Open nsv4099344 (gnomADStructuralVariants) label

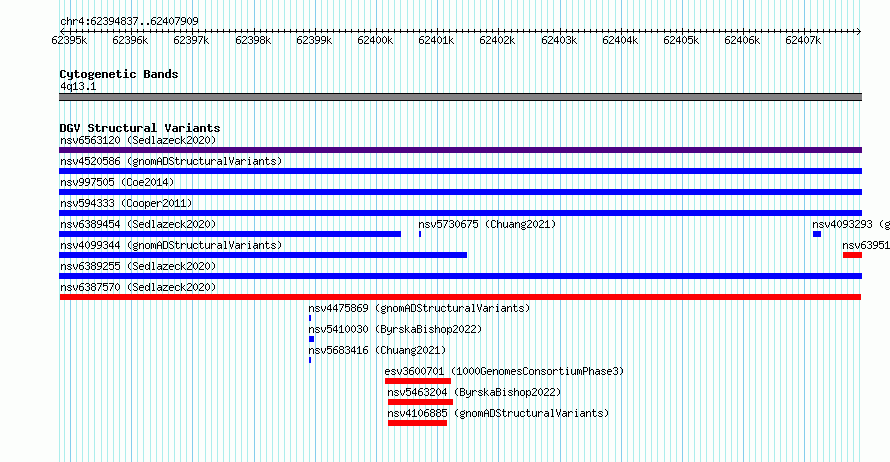[171, 245]
